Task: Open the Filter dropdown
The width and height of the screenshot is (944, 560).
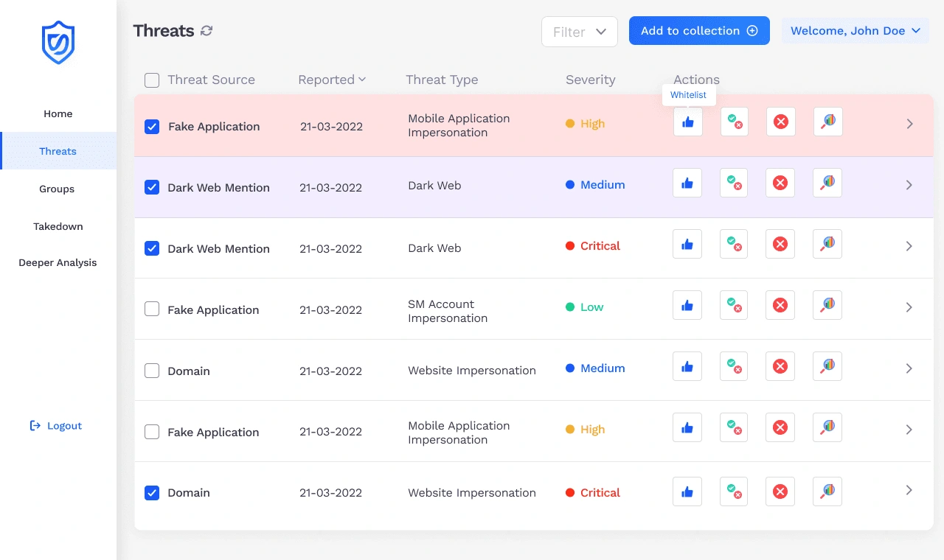Action: (580, 32)
